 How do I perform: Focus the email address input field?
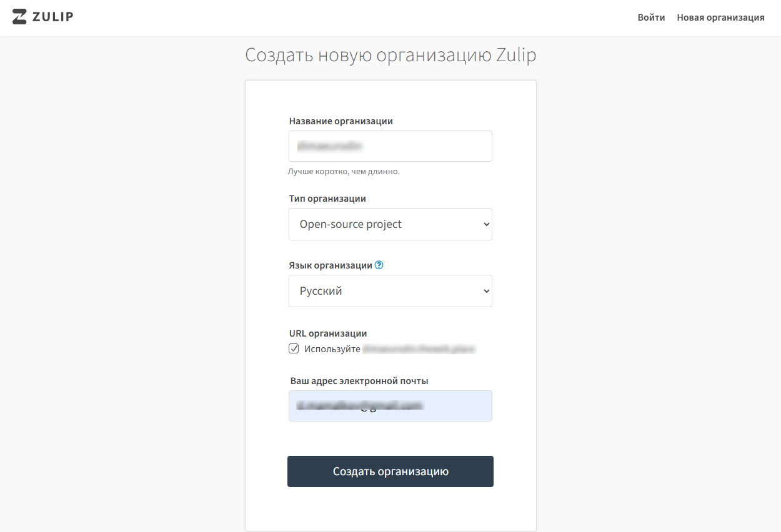point(390,406)
